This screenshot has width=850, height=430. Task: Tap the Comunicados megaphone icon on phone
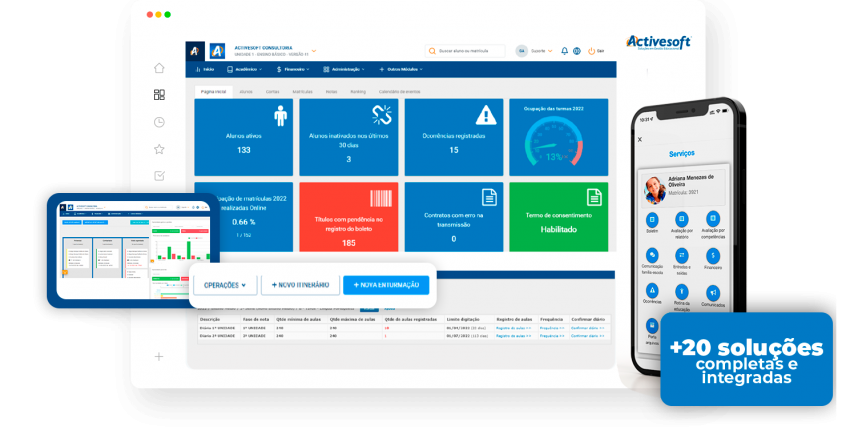pos(713,293)
